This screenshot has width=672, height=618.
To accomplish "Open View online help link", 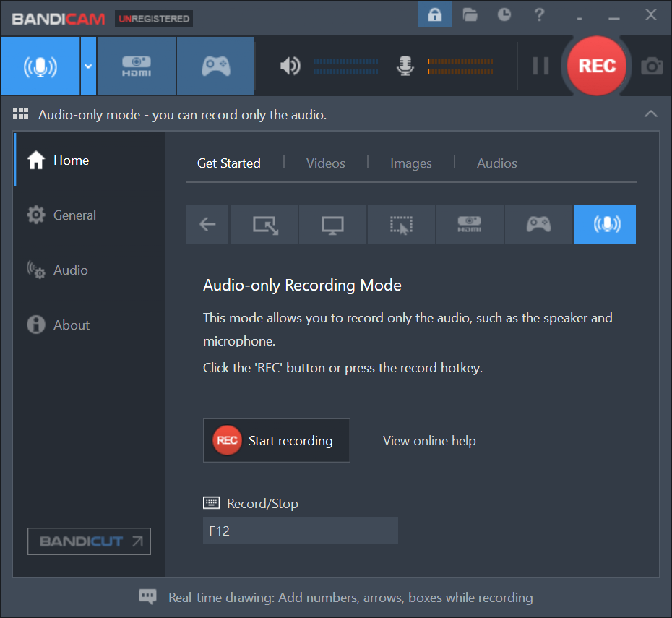I will 429,441.
